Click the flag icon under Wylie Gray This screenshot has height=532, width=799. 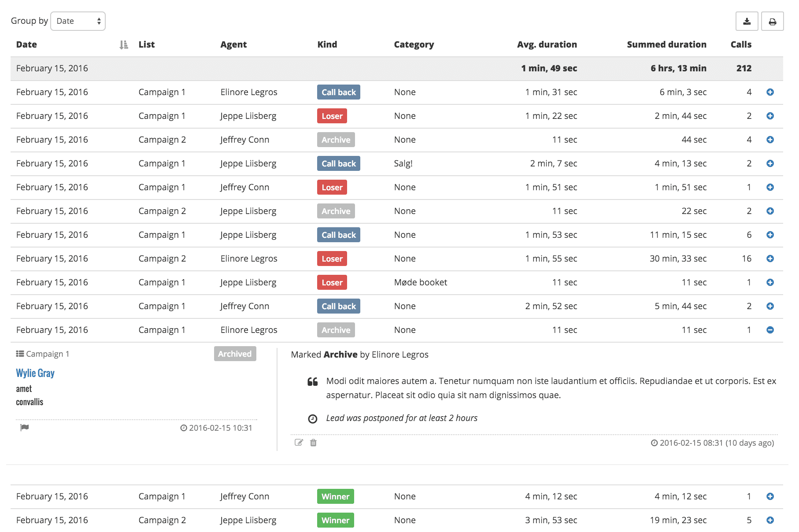click(25, 428)
